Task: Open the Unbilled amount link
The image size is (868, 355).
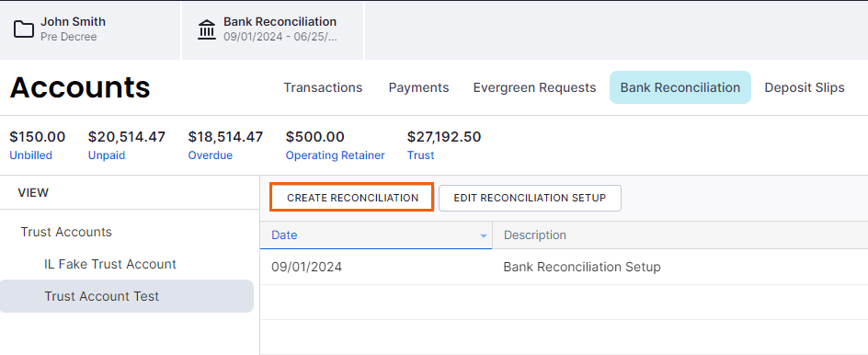Action: pos(31,155)
